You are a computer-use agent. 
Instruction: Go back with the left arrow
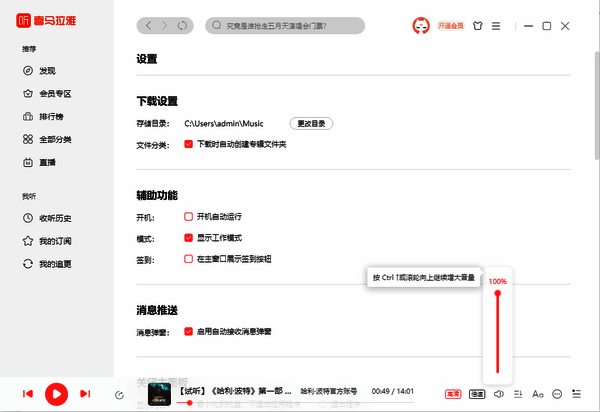[148, 26]
